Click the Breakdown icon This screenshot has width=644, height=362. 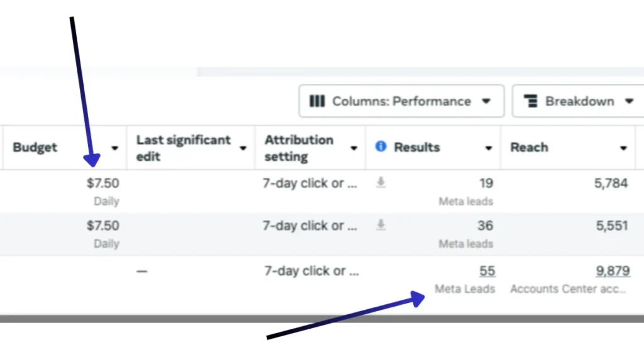point(531,101)
